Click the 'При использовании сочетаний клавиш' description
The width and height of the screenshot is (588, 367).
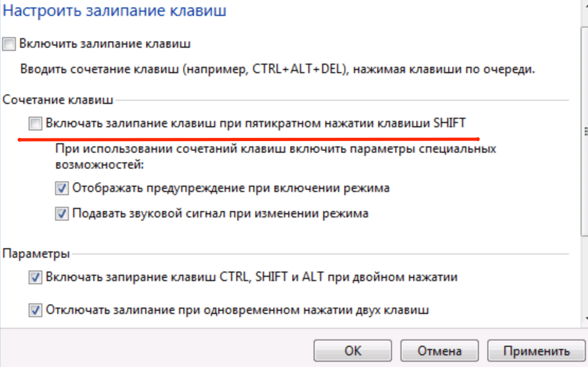point(275,149)
